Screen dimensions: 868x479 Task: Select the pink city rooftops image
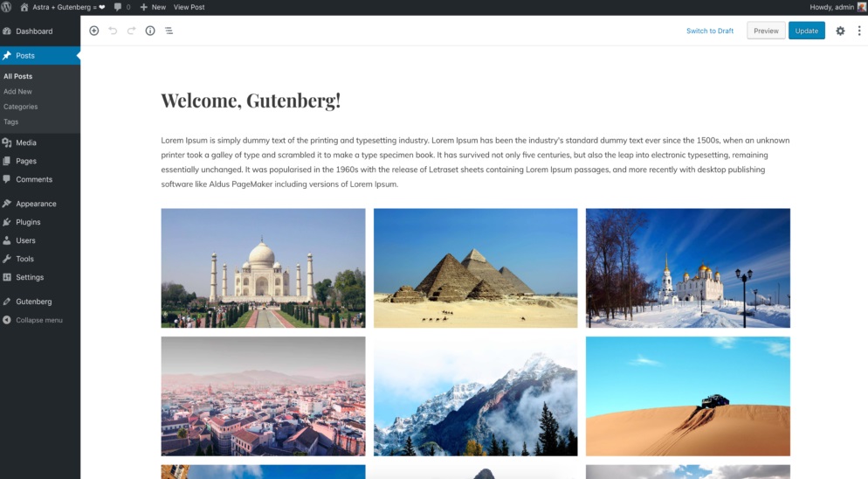point(263,396)
